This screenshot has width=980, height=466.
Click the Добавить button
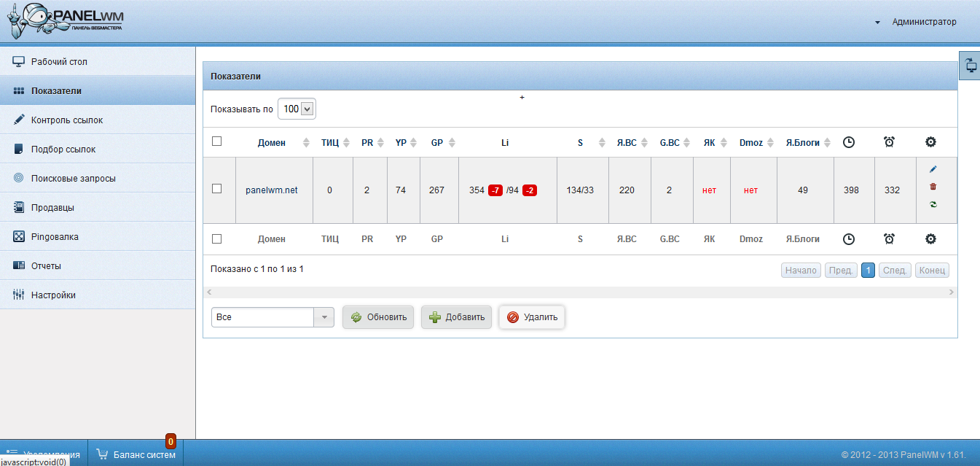[456, 317]
